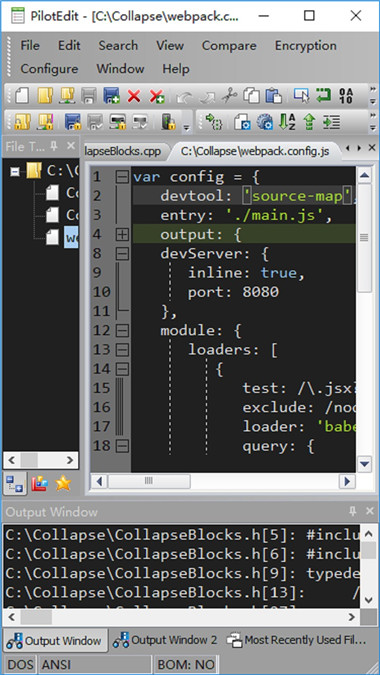This screenshot has width=380, height=675.
Task: Click the green word-wrap arrow icon
Action: 323,96
